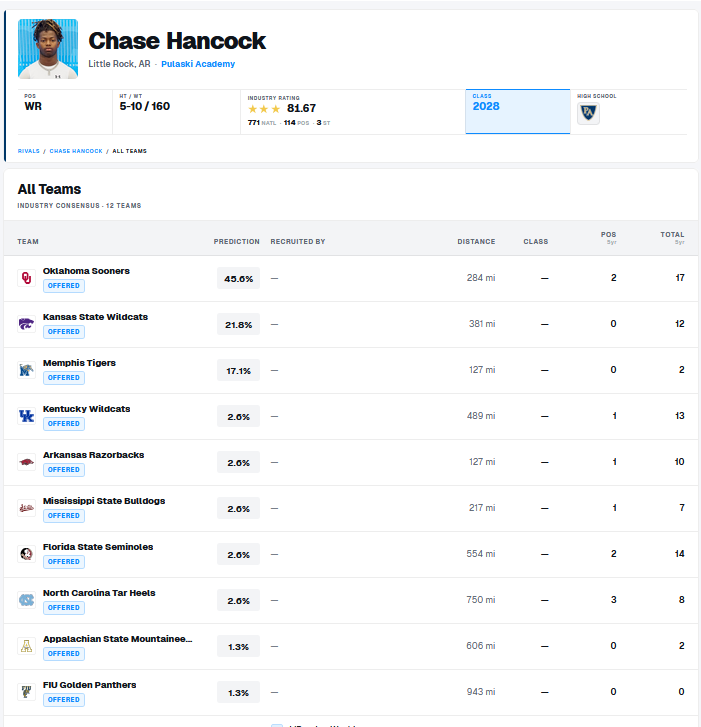Open Mississippi State Bulldogs team link
This screenshot has height=727, width=701.
click(104, 501)
